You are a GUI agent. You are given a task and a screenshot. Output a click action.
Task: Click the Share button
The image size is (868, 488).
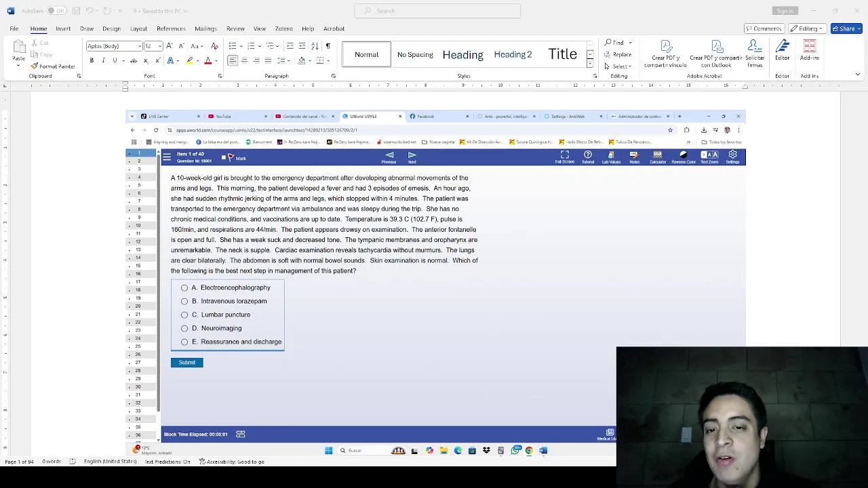846,28
